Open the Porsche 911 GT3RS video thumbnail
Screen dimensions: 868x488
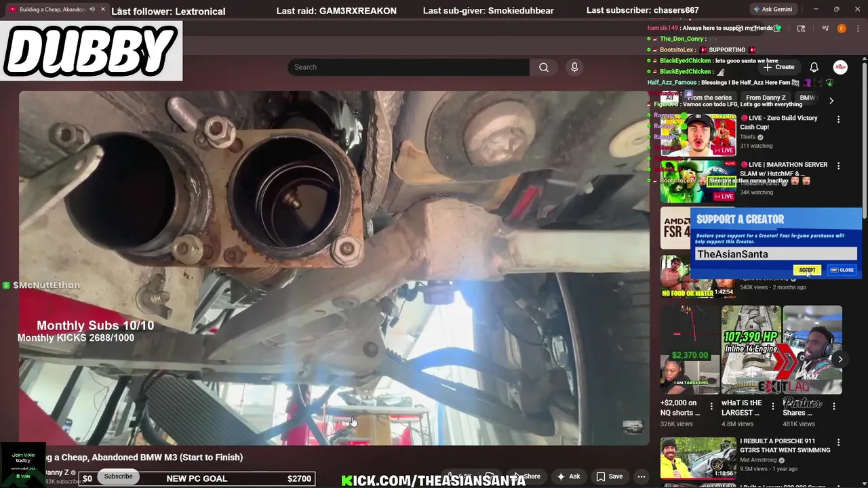click(698, 458)
